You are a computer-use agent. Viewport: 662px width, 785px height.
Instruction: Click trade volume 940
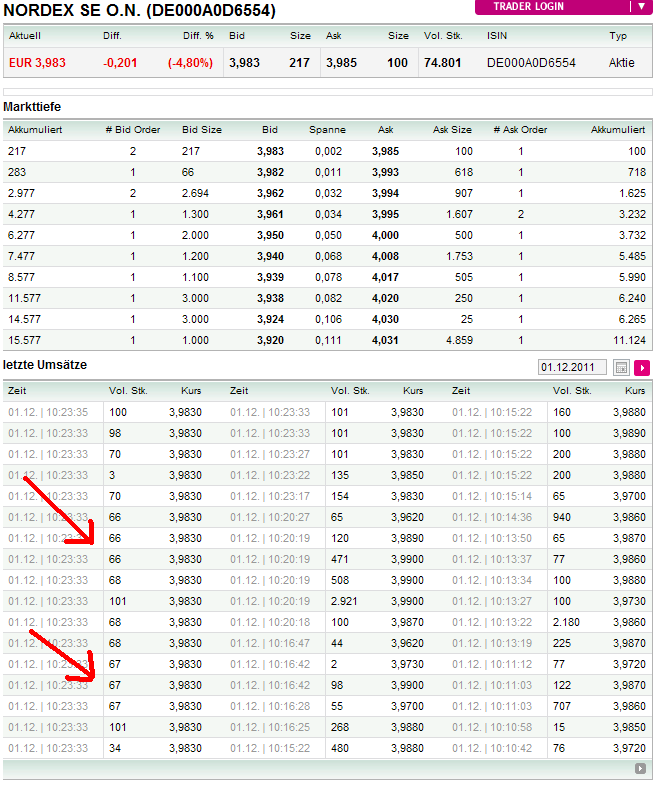click(562, 517)
